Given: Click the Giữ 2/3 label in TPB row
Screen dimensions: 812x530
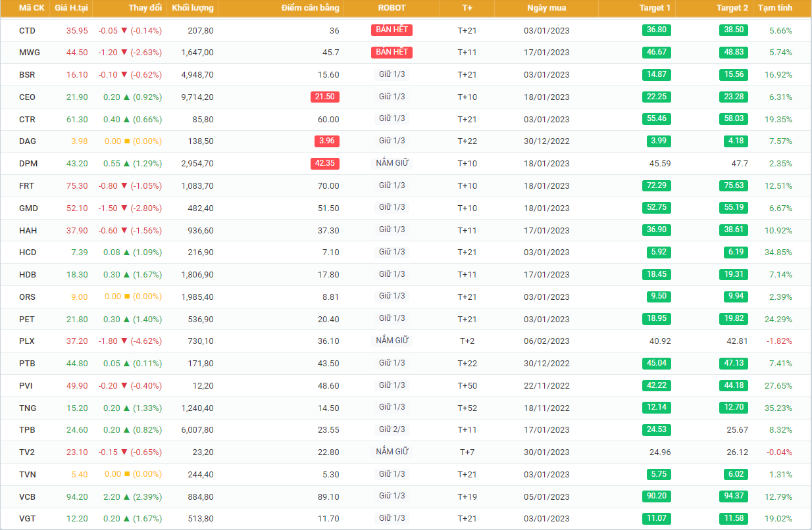Looking at the screenshot, I should point(392,429).
